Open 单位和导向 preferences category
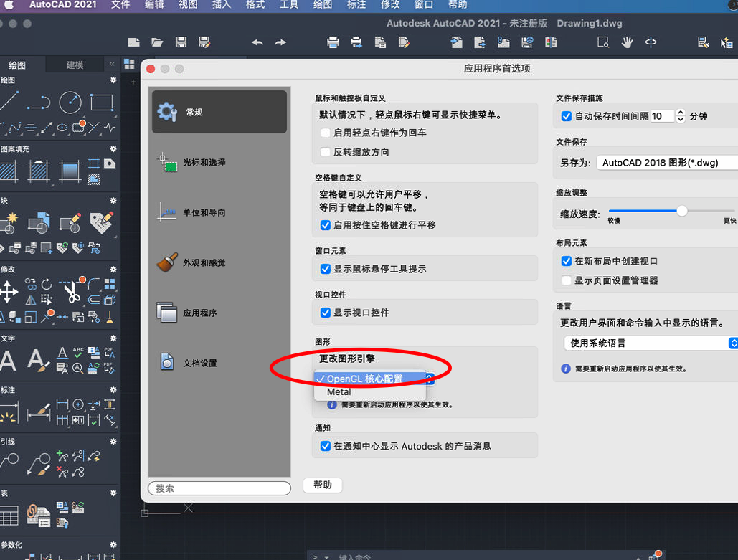The image size is (738, 560). (219, 213)
